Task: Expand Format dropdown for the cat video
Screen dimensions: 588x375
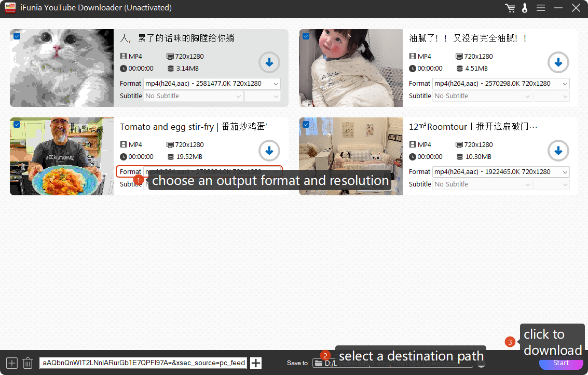Action: (x=212, y=84)
